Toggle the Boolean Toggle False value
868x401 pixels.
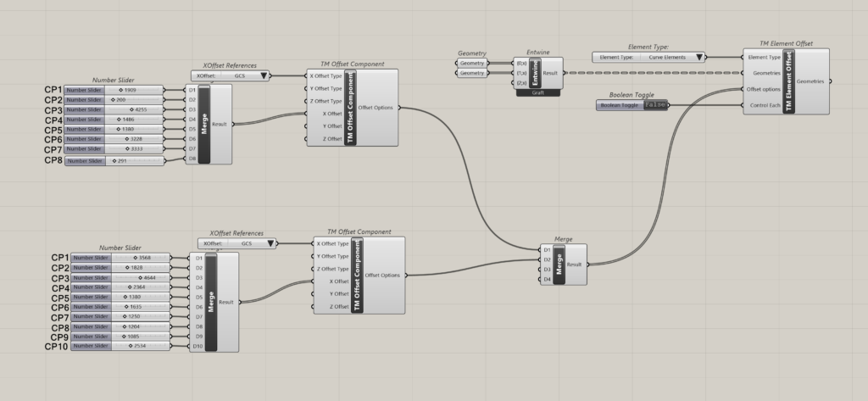(654, 105)
